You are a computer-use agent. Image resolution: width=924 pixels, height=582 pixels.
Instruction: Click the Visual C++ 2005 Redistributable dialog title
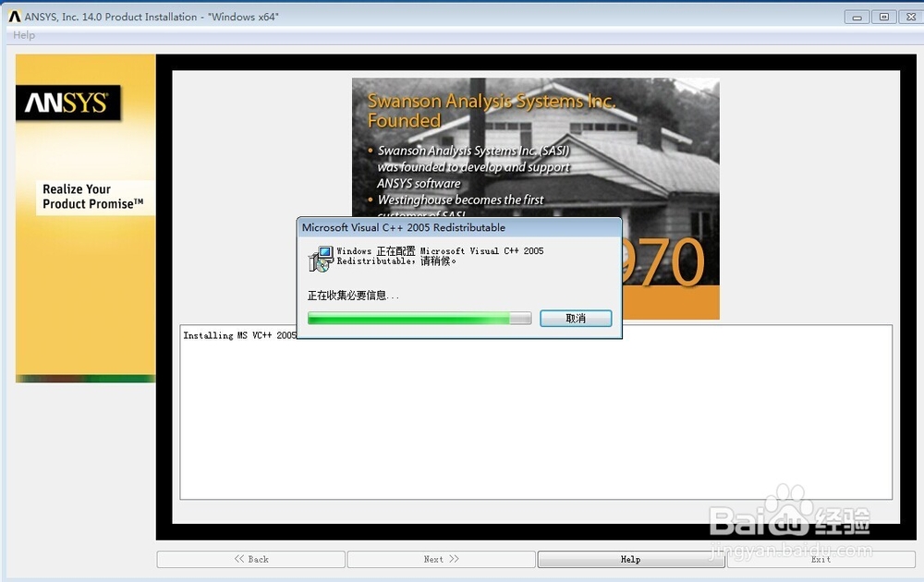pos(404,227)
